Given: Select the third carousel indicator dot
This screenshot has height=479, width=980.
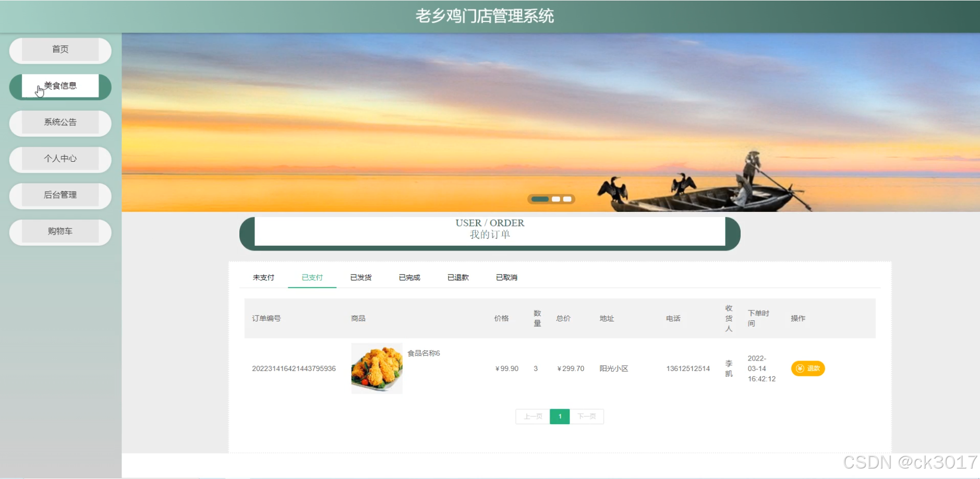Looking at the screenshot, I should coord(567,199).
